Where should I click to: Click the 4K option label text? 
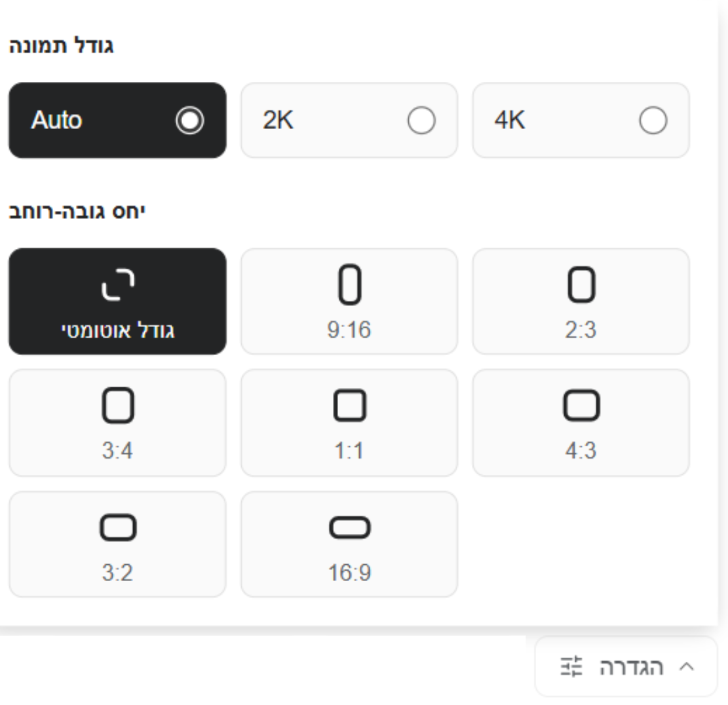point(510,121)
